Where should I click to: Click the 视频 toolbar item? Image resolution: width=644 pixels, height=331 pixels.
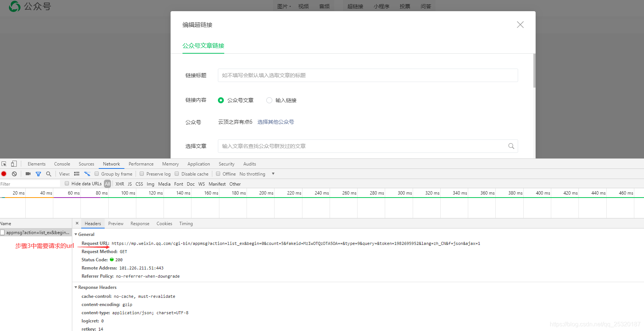click(304, 6)
